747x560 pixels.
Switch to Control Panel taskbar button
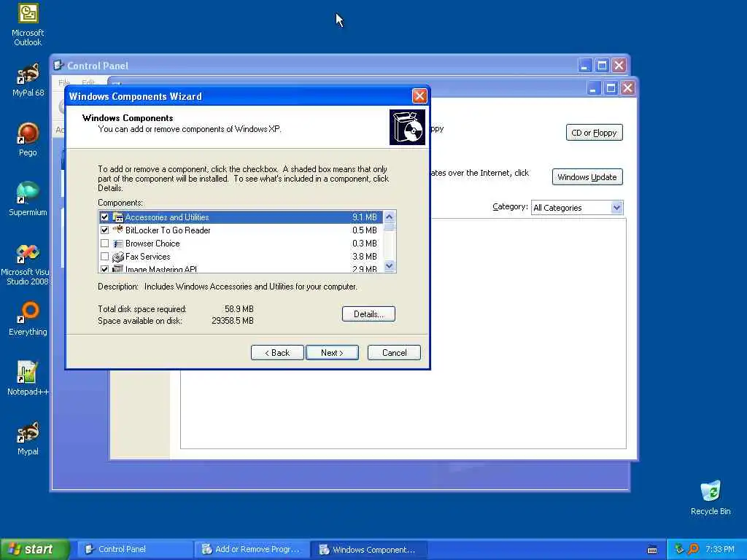coord(134,549)
